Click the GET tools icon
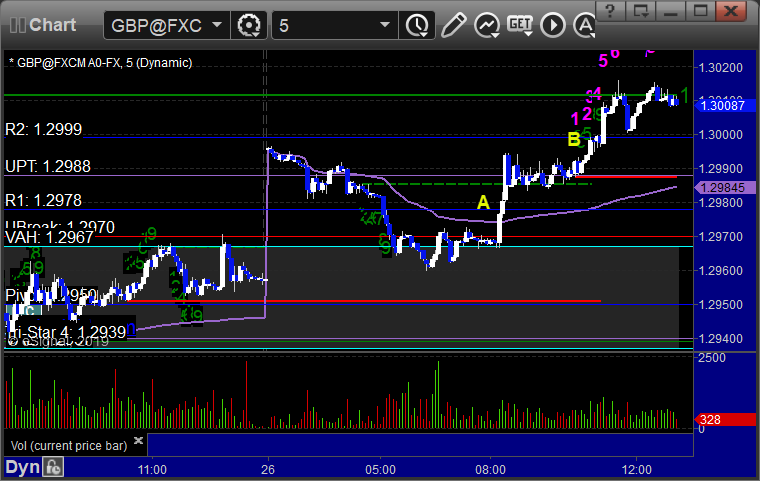The height and width of the screenshot is (481, 760). point(520,25)
